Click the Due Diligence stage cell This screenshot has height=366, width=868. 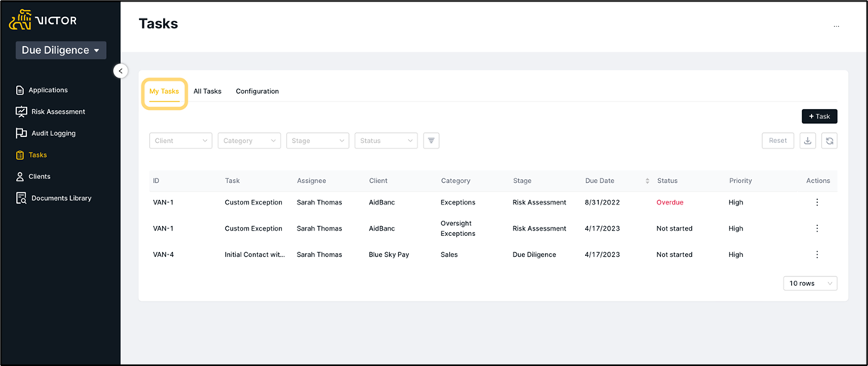click(534, 255)
